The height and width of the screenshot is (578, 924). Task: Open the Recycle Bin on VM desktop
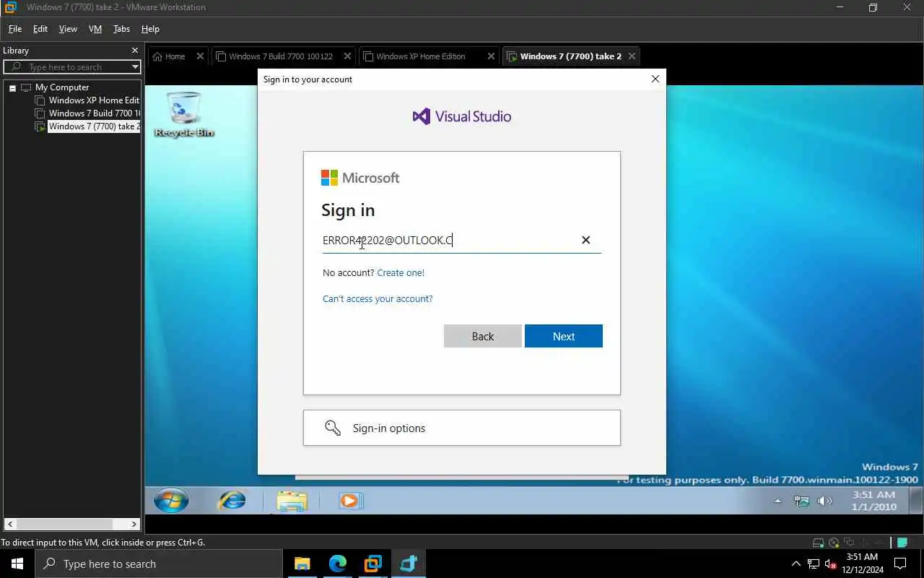coord(183,114)
